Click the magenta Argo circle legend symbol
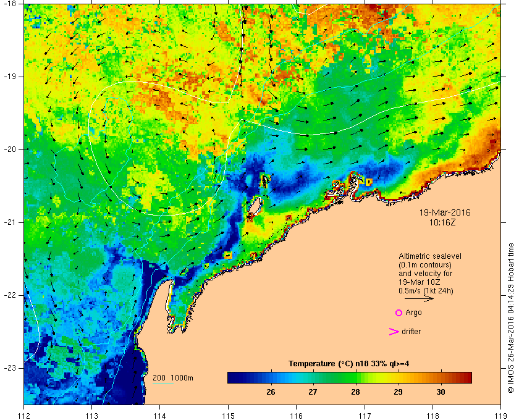Screen dimensions: 519x420 tap(399, 313)
